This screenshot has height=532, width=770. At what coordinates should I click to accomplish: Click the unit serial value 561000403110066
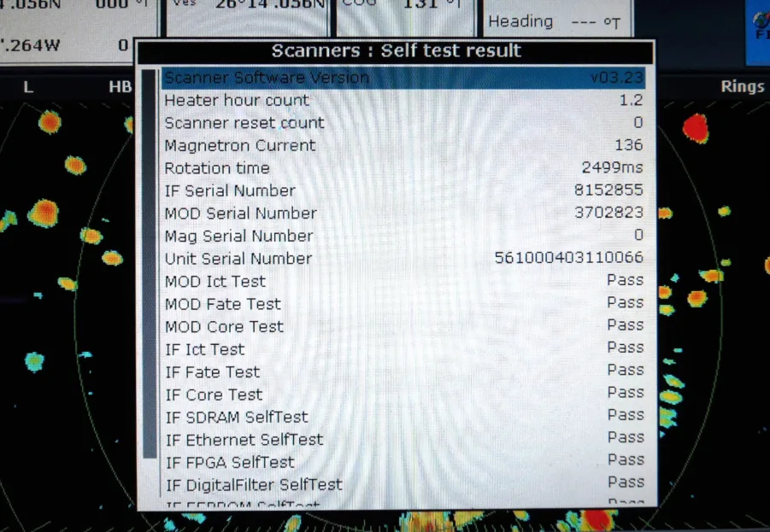pos(568,258)
